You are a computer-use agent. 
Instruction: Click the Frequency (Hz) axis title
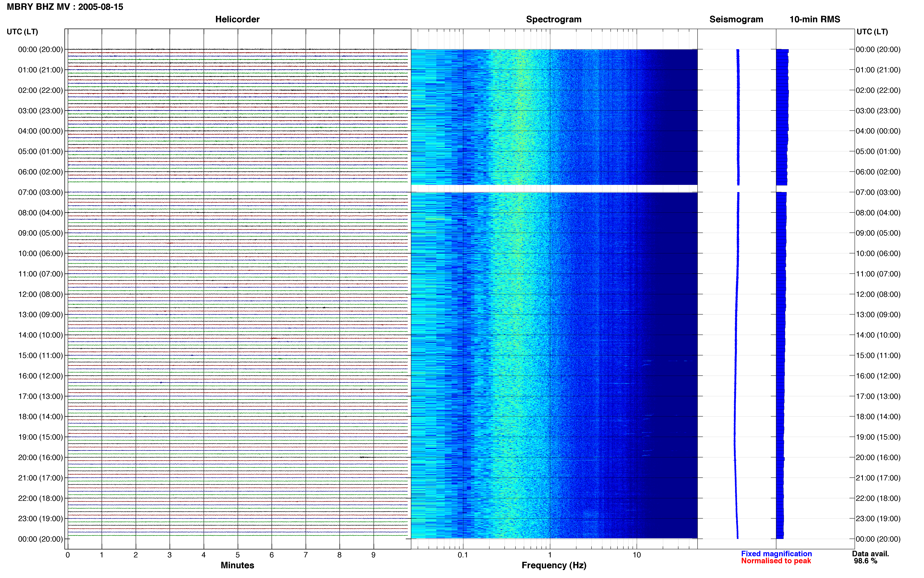pos(554,565)
